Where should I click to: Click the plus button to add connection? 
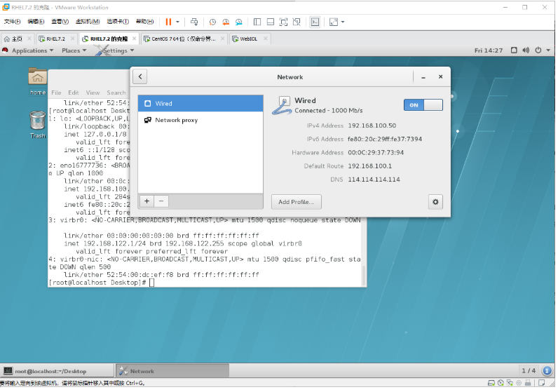point(147,201)
